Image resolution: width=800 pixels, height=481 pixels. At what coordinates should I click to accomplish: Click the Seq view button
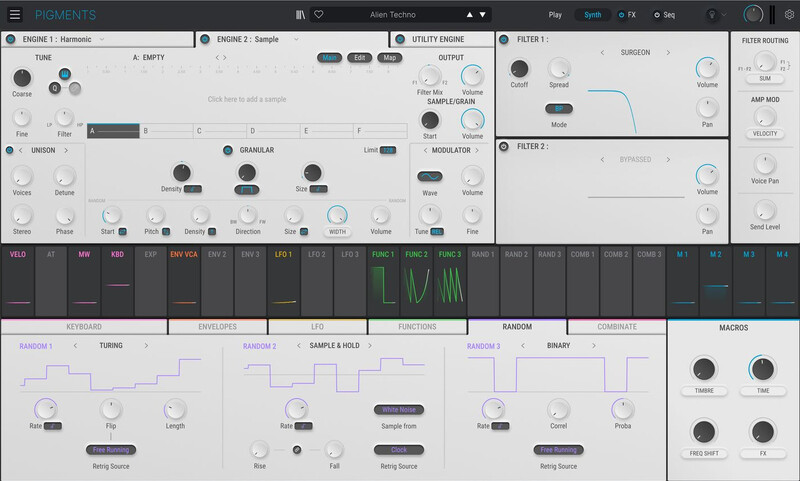click(665, 15)
